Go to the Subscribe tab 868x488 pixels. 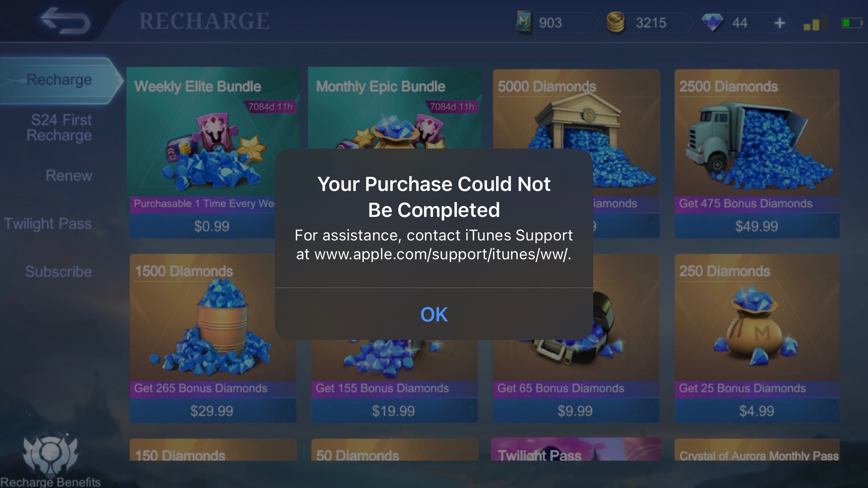[59, 272]
